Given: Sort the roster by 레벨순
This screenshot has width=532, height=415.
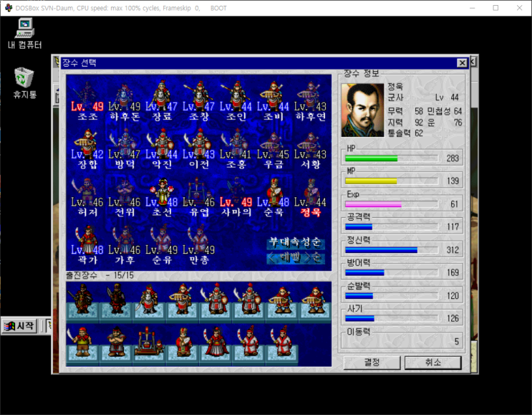Looking at the screenshot, I should 296,258.
